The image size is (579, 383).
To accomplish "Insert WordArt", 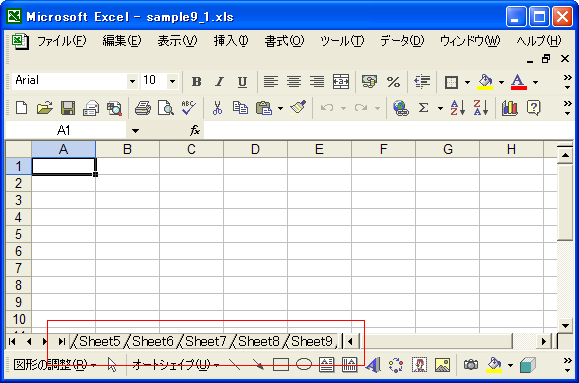I will tap(373, 365).
